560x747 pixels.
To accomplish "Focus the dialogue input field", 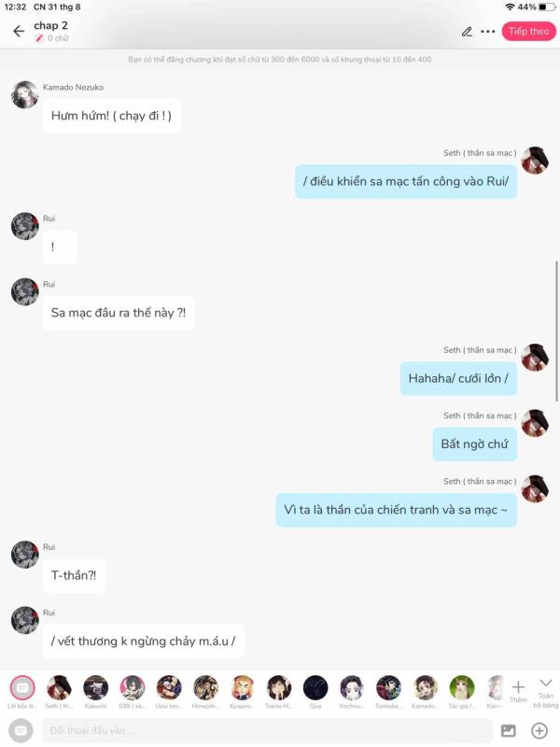I will pos(267,730).
